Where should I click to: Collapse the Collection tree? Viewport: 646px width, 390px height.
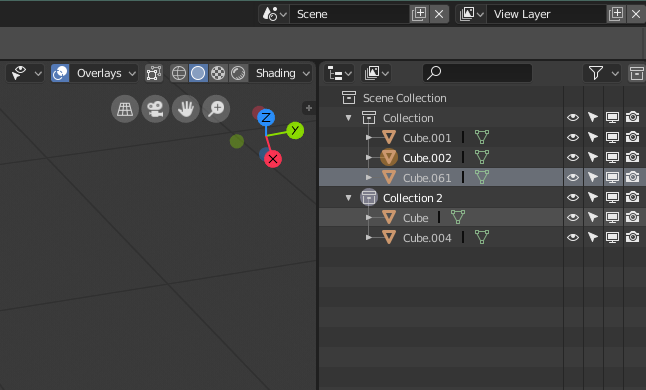(x=349, y=118)
